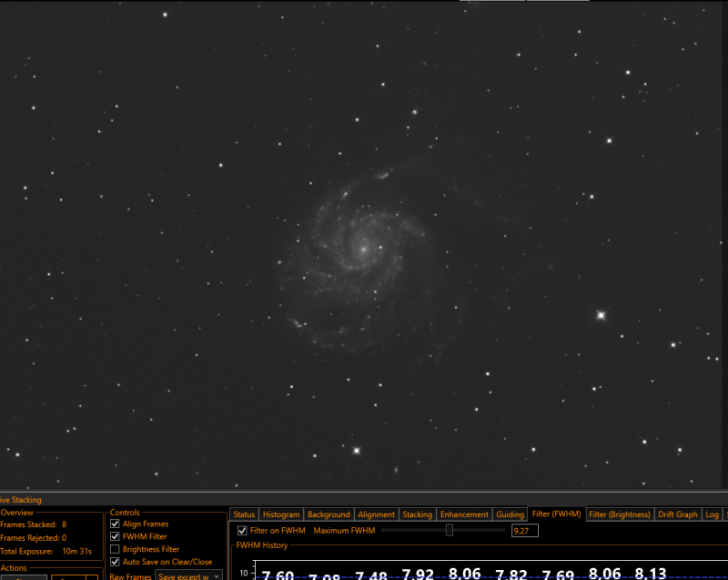
Task: Open the Status tab
Action: (x=244, y=514)
